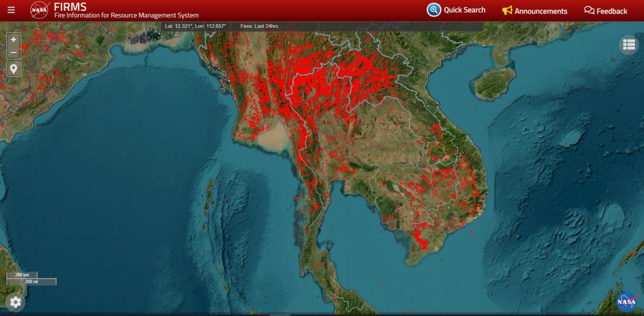Click 'Fire Information for Resource Management System' subtitle
This screenshot has width=644, height=316.
tap(127, 16)
